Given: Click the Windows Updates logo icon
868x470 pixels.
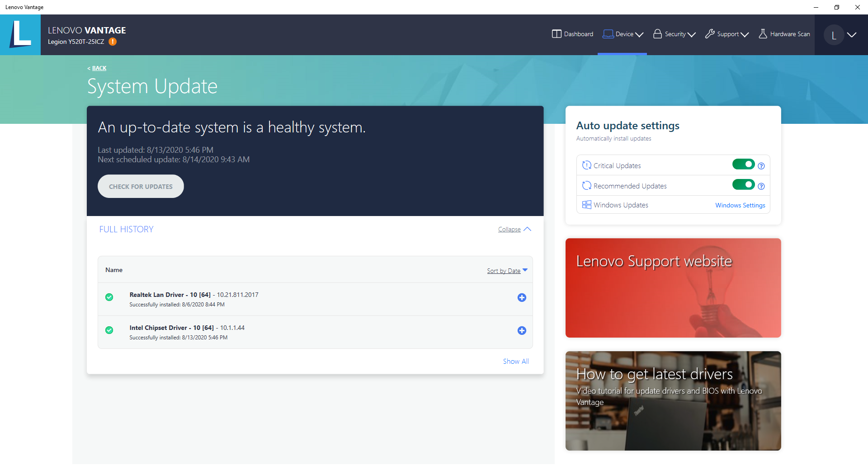Looking at the screenshot, I should 587,205.
